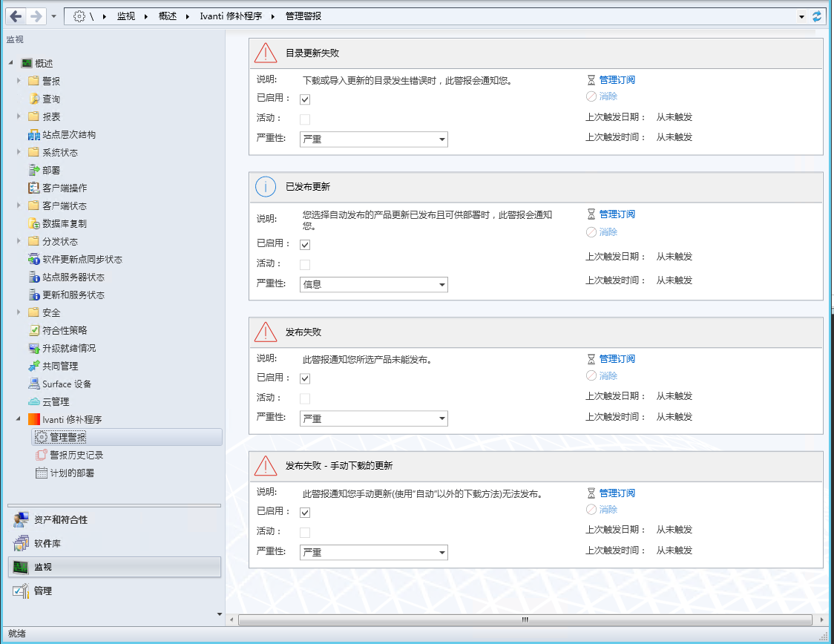Click the refresh icon in address bar
The height and width of the screenshot is (644, 834).
click(x=817, y=16)
